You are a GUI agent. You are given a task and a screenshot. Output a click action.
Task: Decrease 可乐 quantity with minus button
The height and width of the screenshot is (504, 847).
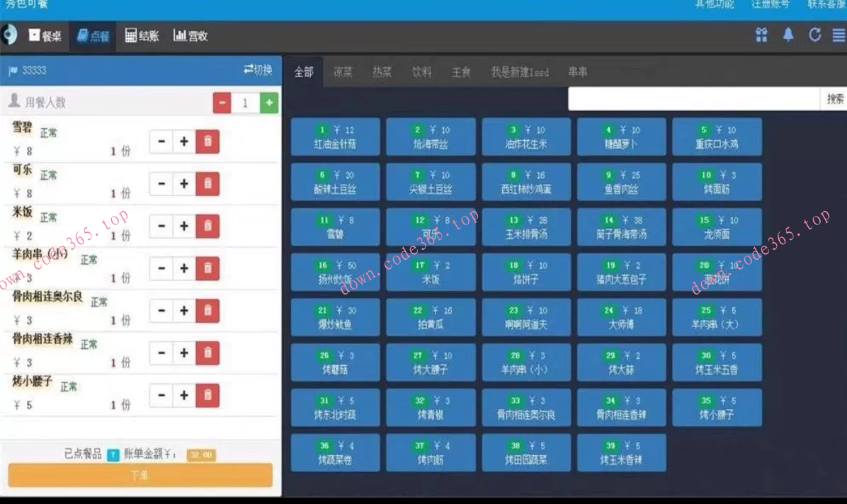pos(162,183)
